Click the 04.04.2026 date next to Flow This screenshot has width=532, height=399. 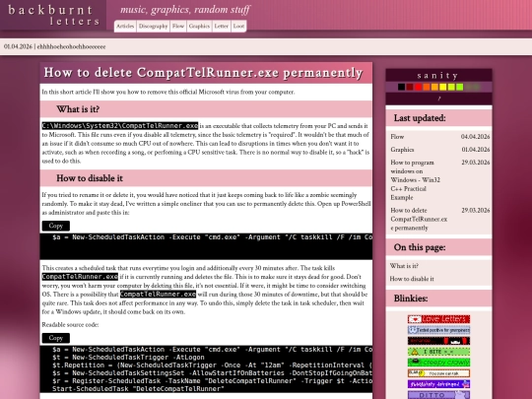(x=475, y=137)
